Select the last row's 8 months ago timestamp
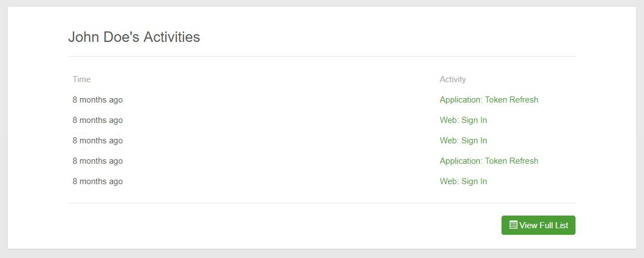 [x=97, y=181]
